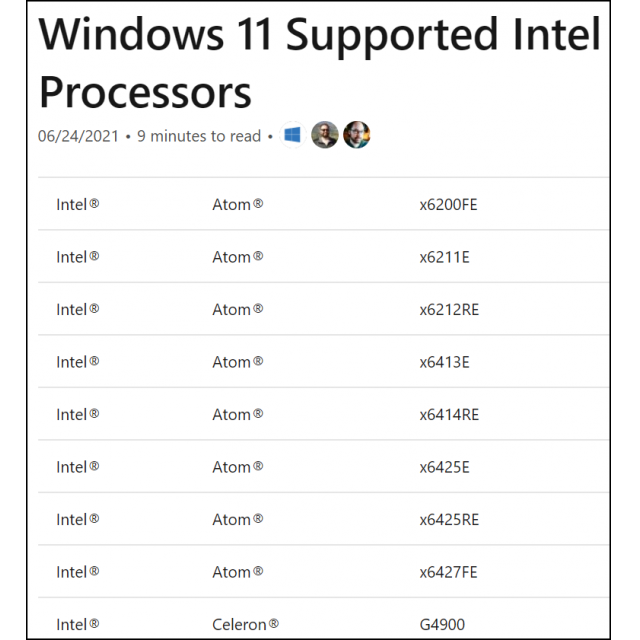
Task: Select the G4900 model cell
Action: (442, 624)
